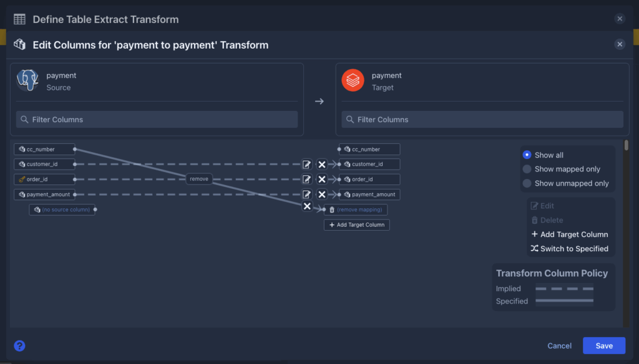Select source column order_id
The image size is (639, 364).
[x=44, y=179]
